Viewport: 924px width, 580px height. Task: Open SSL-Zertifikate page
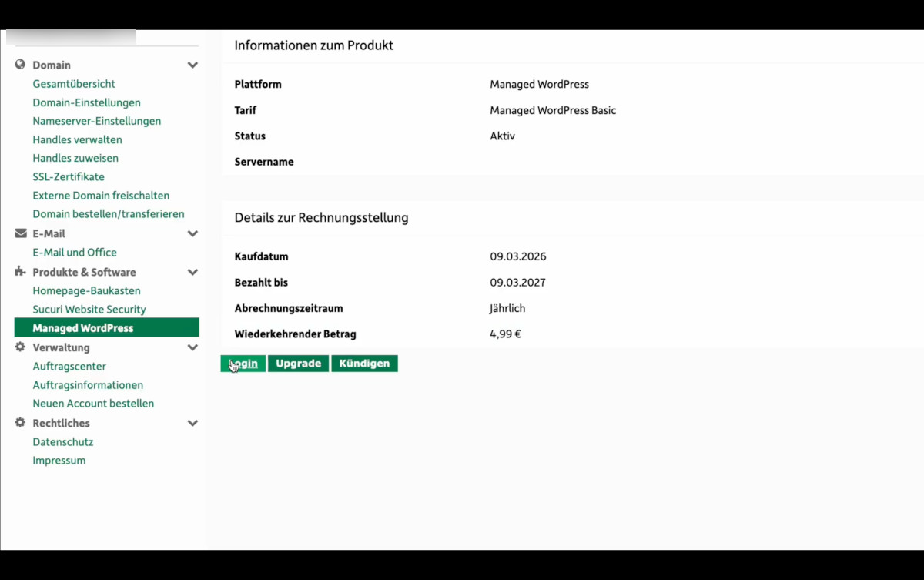coord(69,176)
